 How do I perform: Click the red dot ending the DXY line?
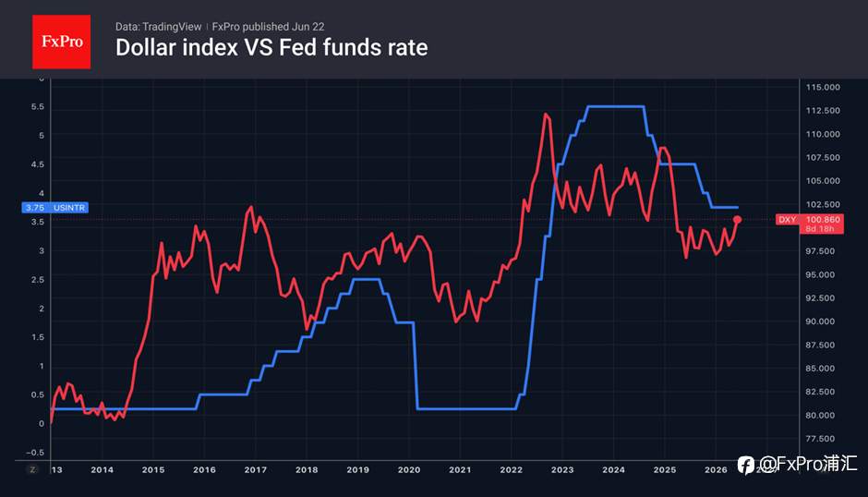pos(738,220)
